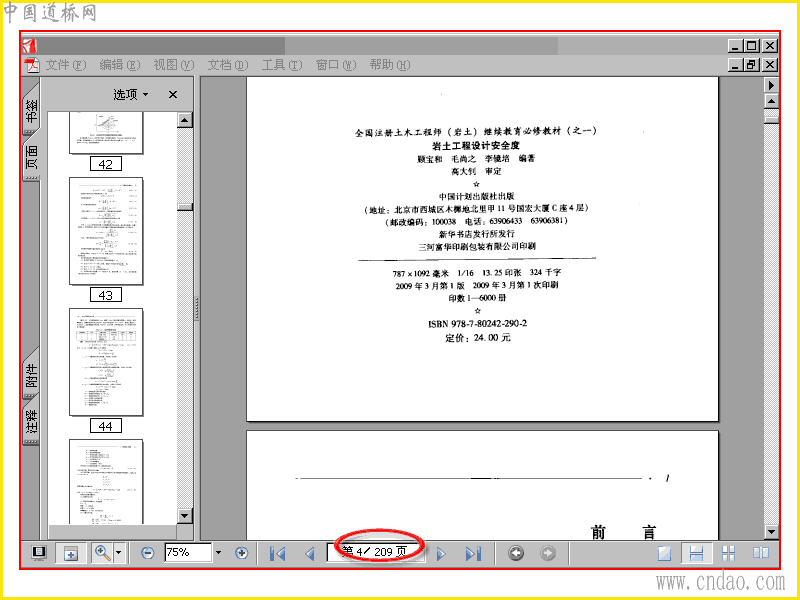The image size is (800, 600).
Task: Jump to the last page
Action: (473, 554)
